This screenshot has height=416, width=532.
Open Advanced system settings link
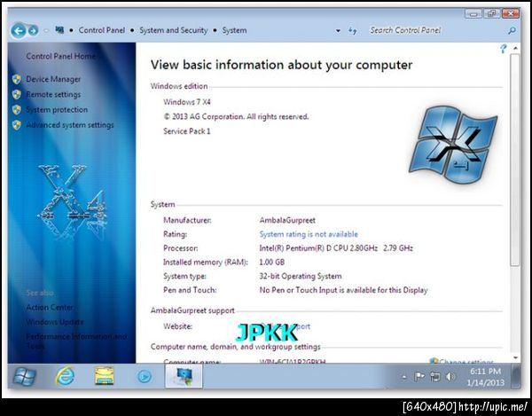click(x=70, y=125)
